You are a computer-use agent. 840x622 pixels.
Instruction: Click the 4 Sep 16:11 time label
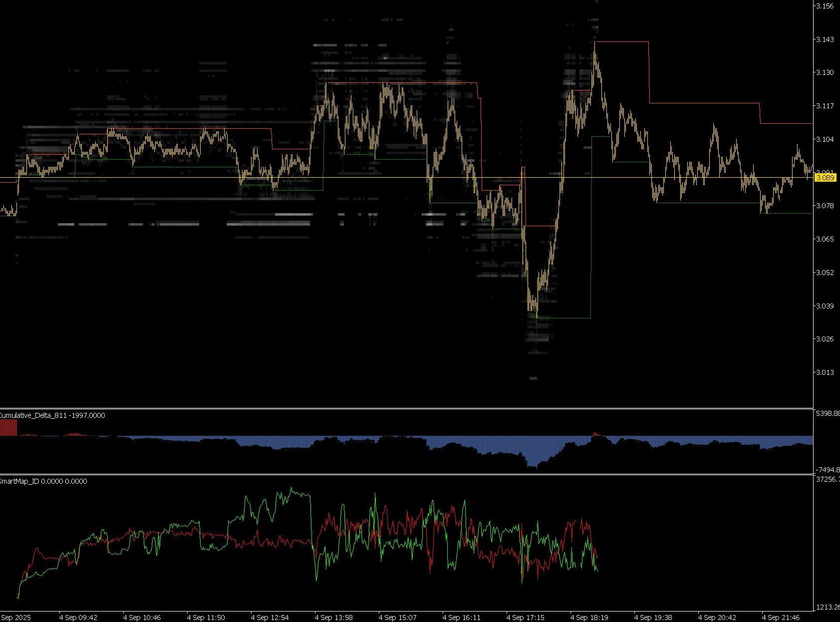(461, 618)
